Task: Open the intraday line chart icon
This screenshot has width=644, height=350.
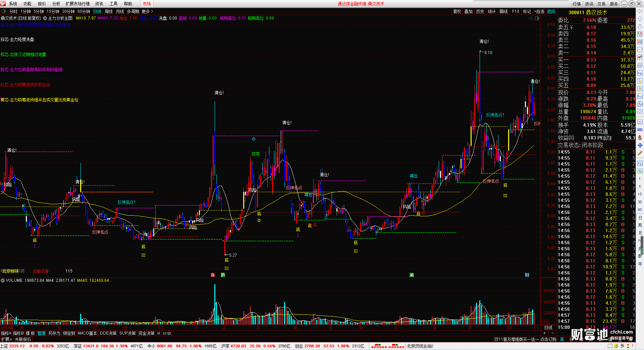Action: (x=640, y=49)
